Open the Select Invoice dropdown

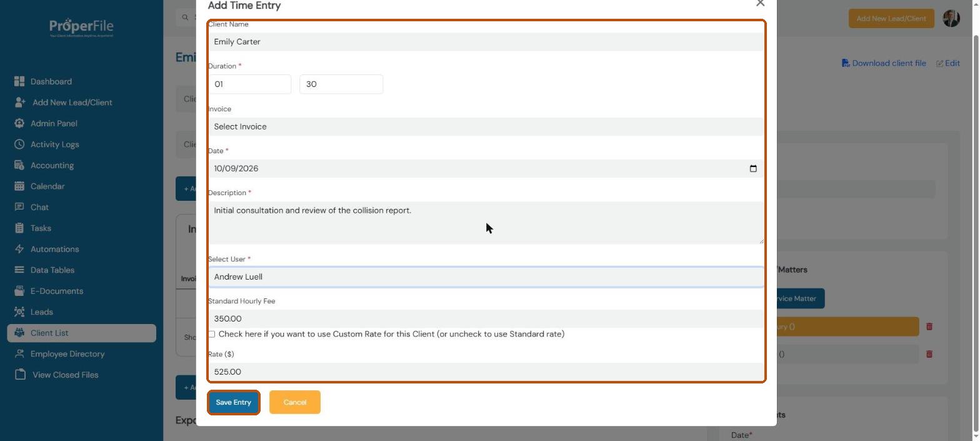486,126
